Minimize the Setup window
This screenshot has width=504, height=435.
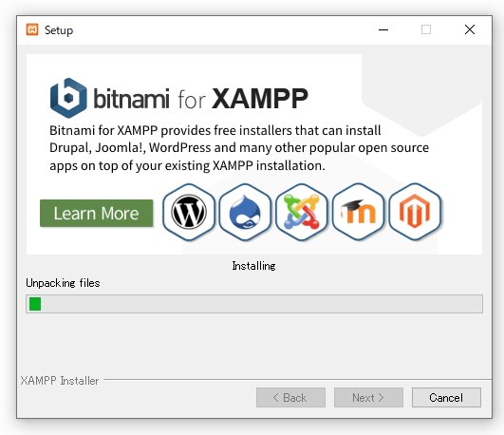(383, 30)
